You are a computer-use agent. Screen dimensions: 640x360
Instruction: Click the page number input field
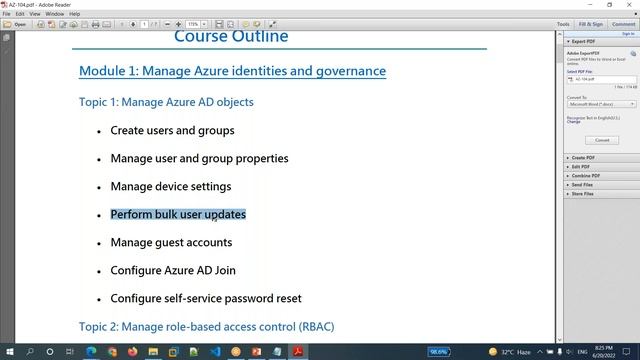(144, 24)
